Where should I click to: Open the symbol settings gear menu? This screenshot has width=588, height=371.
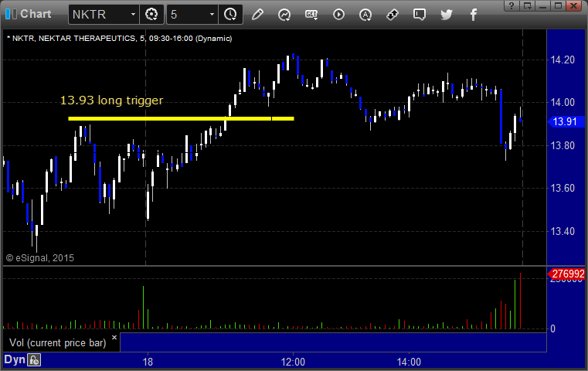(x=151, y=15)
